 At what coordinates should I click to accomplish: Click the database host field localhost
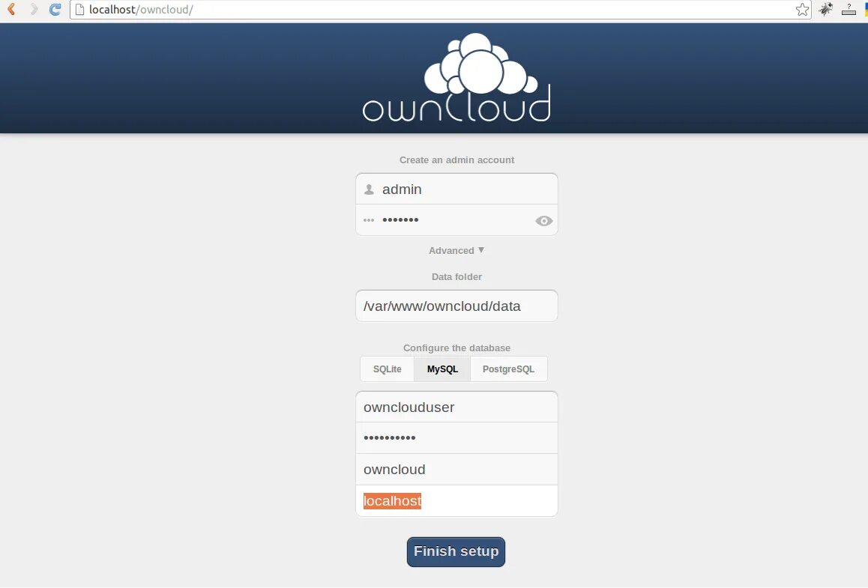coord(456,500)
